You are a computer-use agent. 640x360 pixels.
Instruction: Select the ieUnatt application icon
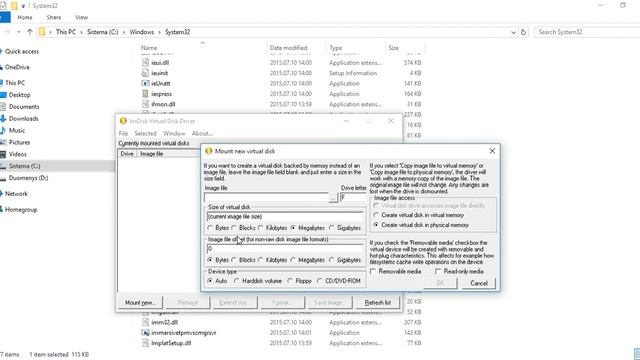(x=145, y=83)
